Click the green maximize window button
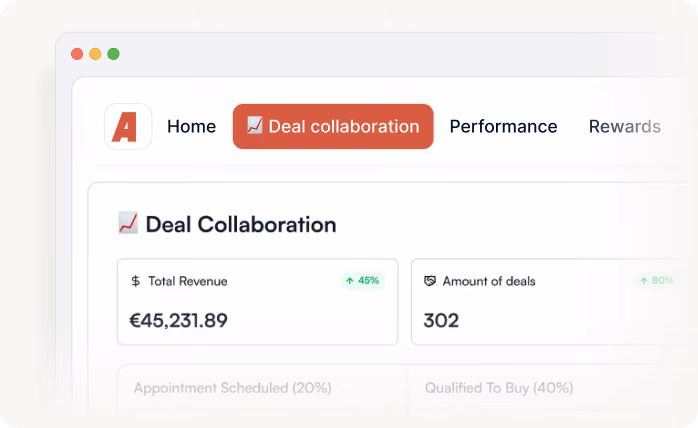The image size is (698, 428). coord(114,54)
